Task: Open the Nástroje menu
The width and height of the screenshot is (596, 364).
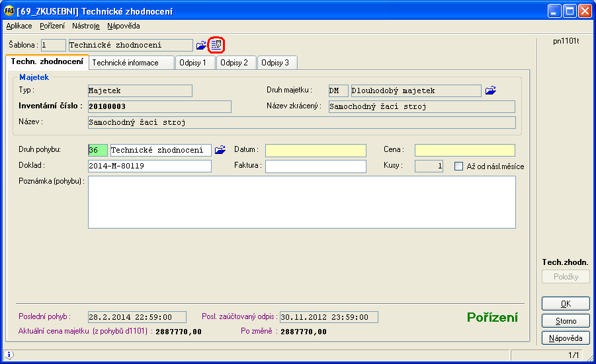Action: [x=86, y=26]
